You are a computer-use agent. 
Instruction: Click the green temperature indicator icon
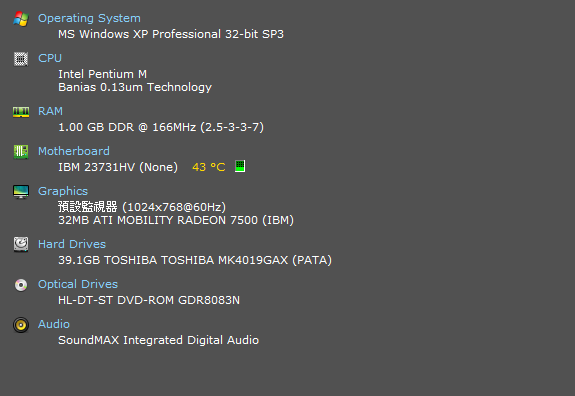coord(240,166)
